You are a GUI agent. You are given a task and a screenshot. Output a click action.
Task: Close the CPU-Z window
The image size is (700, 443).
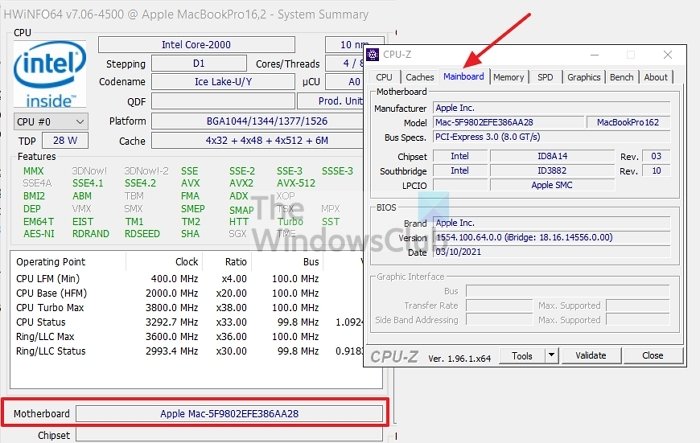coord(667,55)
